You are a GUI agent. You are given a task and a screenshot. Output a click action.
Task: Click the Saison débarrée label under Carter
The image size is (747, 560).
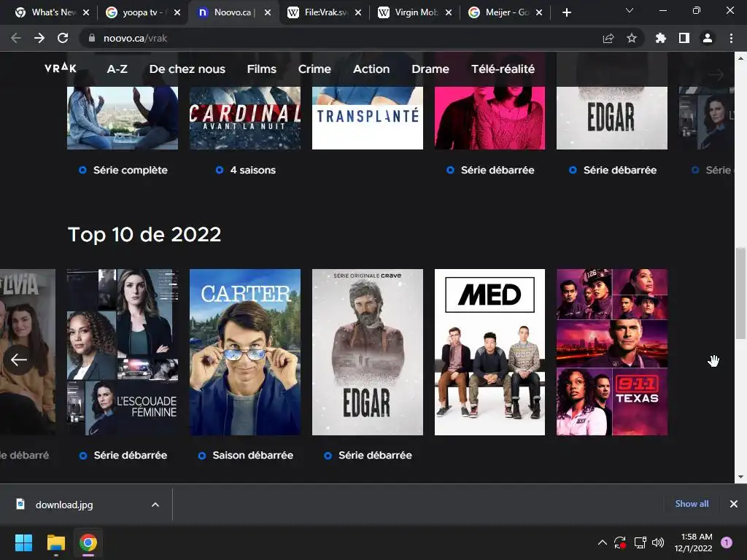[x=253, y=455]
